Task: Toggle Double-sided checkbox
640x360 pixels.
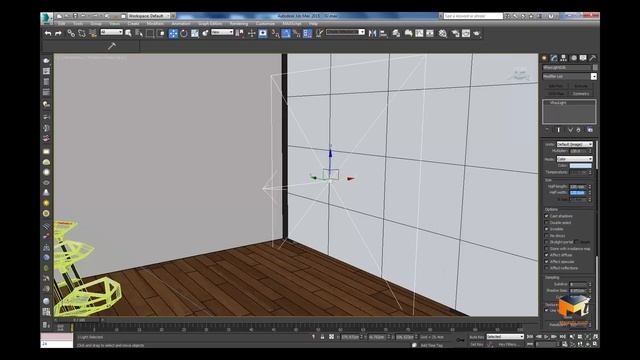Action: (547, 222)
